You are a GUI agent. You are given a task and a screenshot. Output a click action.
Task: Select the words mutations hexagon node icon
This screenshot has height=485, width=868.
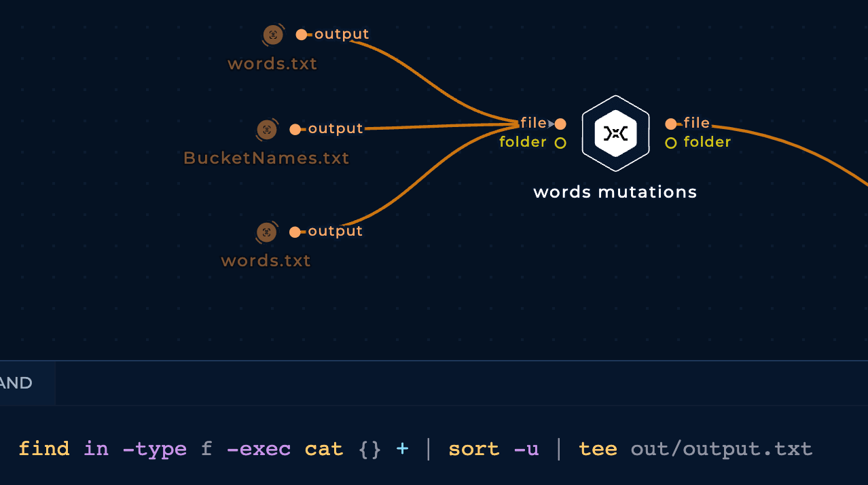point(615,133)
